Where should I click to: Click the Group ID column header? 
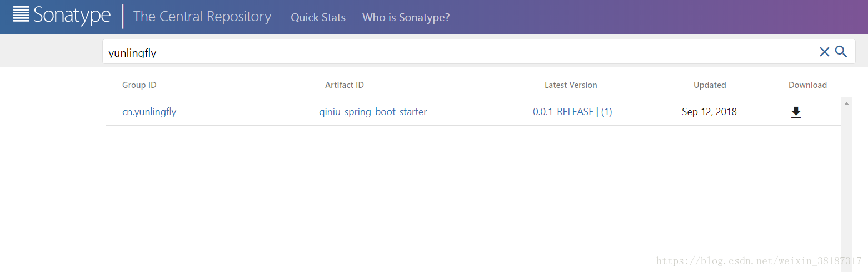(x=139, y=85)
